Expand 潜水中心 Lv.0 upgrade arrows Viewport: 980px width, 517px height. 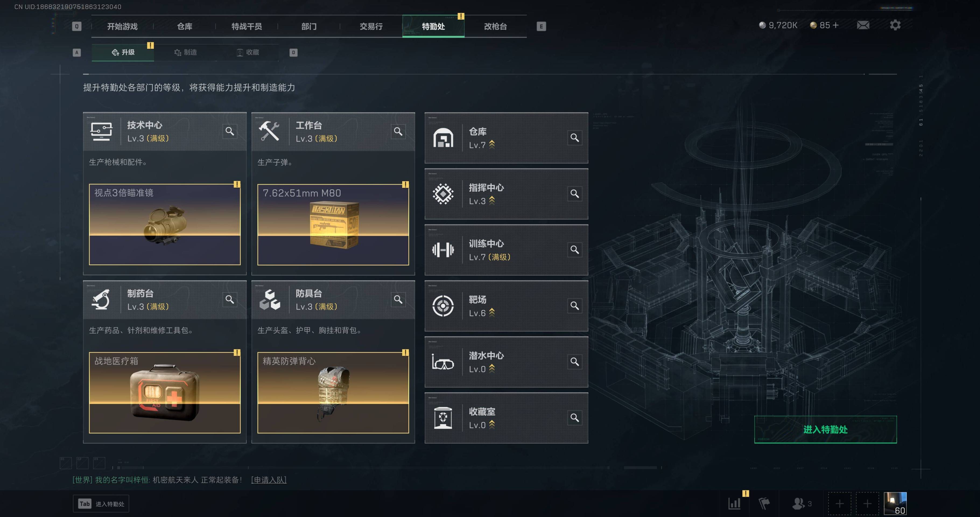pyautogui.click(x=492, y=368)
